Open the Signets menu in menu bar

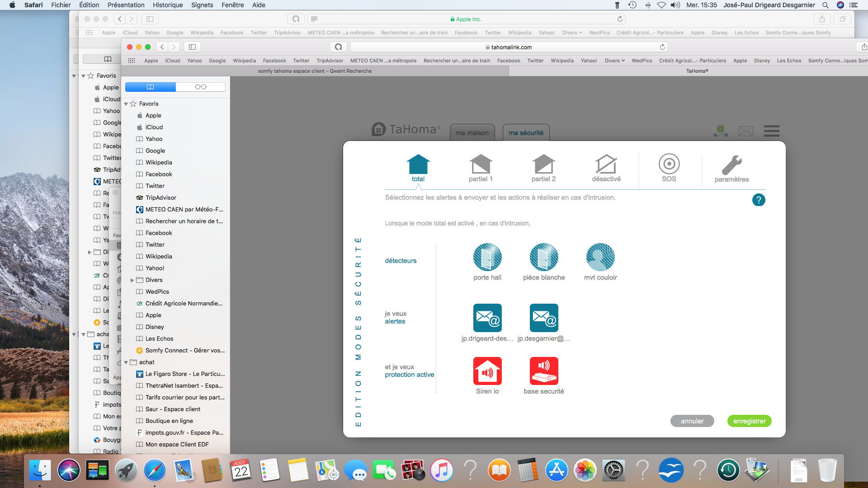click(202, 5)
